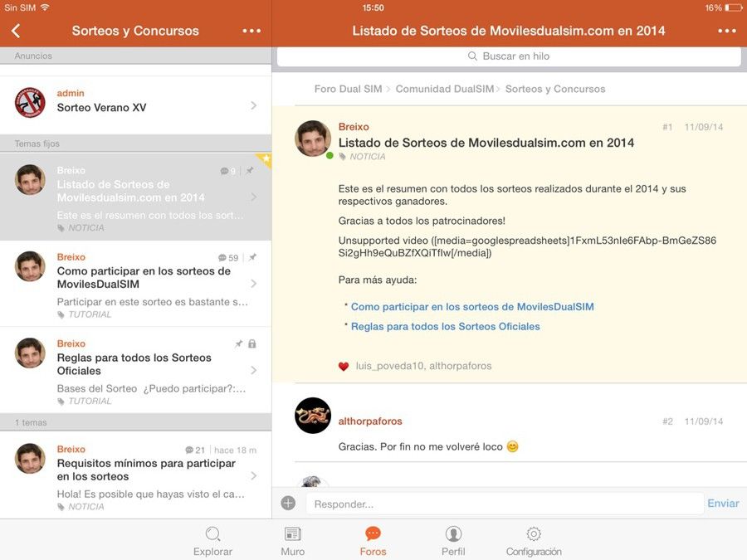Follow the link Como participar en los sorteos de MovilesDualSIM
The width and height of the screenshot is (747, 560).
point(472,307)
